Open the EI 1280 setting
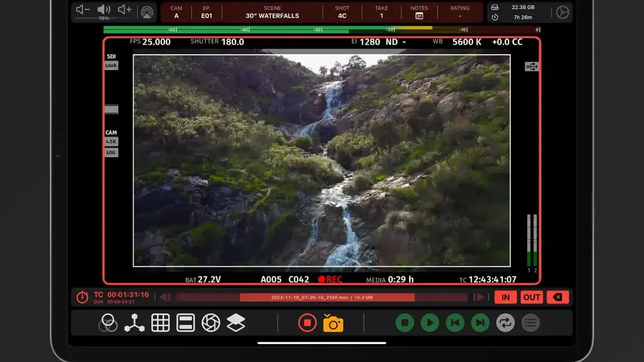Viewport: 644px width, 362px height. (x=369, y=42)
